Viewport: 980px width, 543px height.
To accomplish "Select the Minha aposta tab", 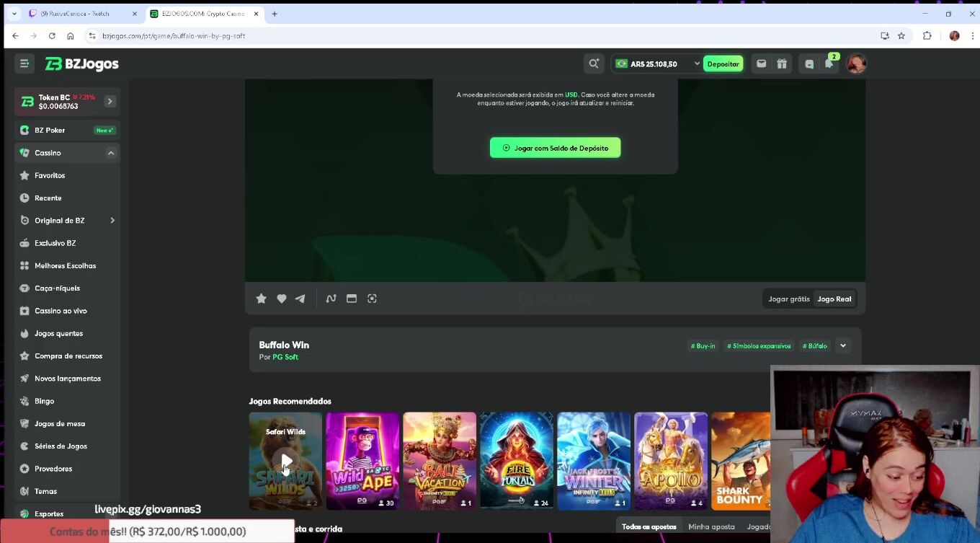I will tap(711, 527).
